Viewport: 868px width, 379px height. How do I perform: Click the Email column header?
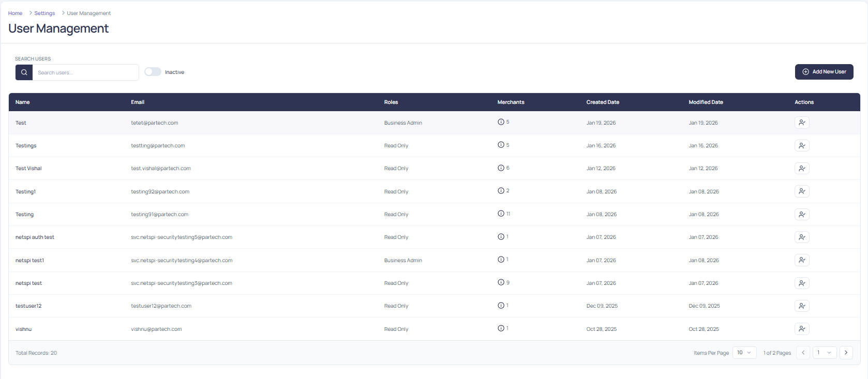click(138, 102)
